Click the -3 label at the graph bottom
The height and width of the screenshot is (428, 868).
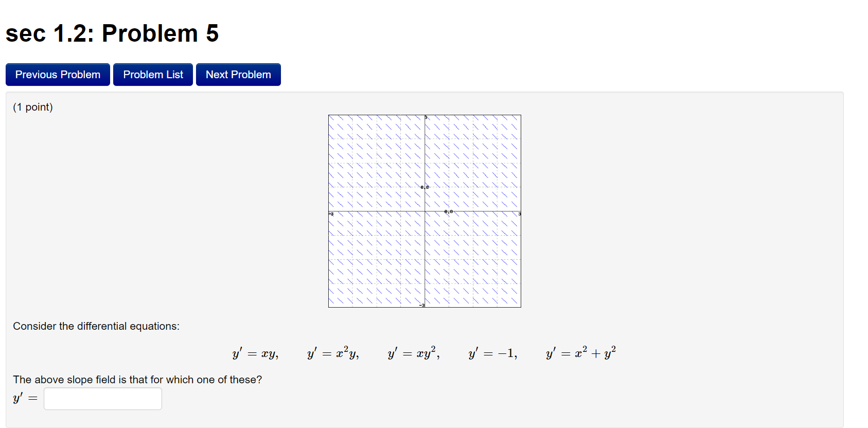tap(422, 304)
